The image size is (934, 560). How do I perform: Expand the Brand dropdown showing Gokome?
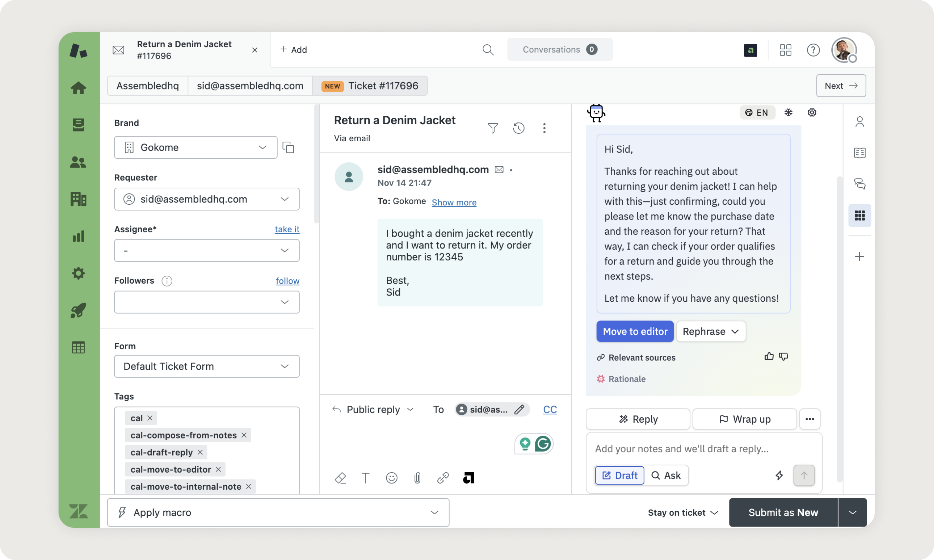[196, 148]
